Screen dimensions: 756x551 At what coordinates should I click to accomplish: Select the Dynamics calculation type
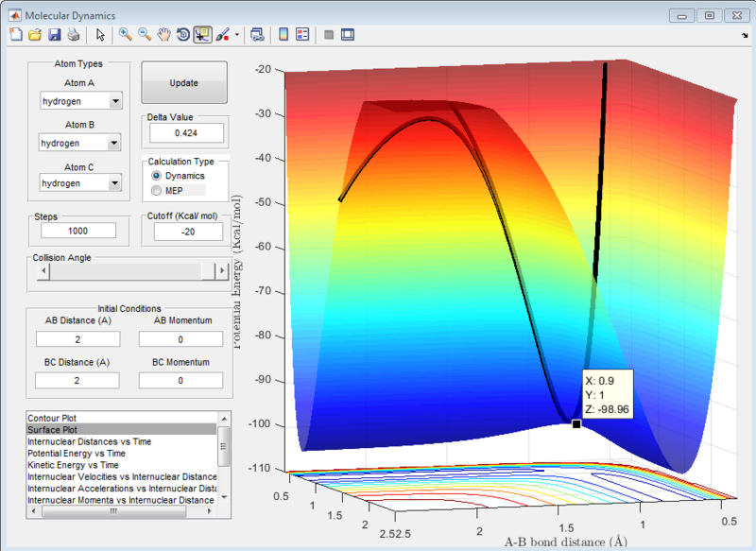[x=157, y=176]
